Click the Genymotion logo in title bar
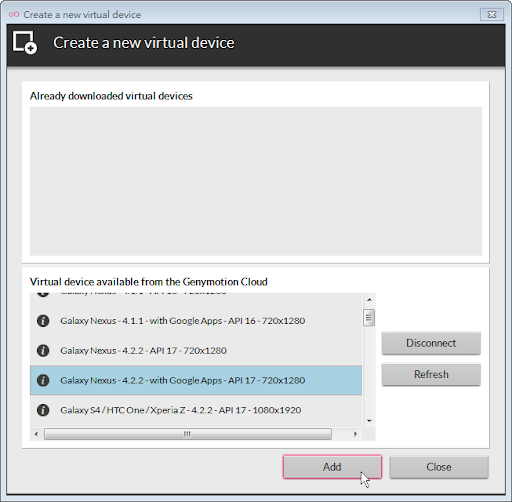This screenshot has height=502, width=512. click(14, 14)
